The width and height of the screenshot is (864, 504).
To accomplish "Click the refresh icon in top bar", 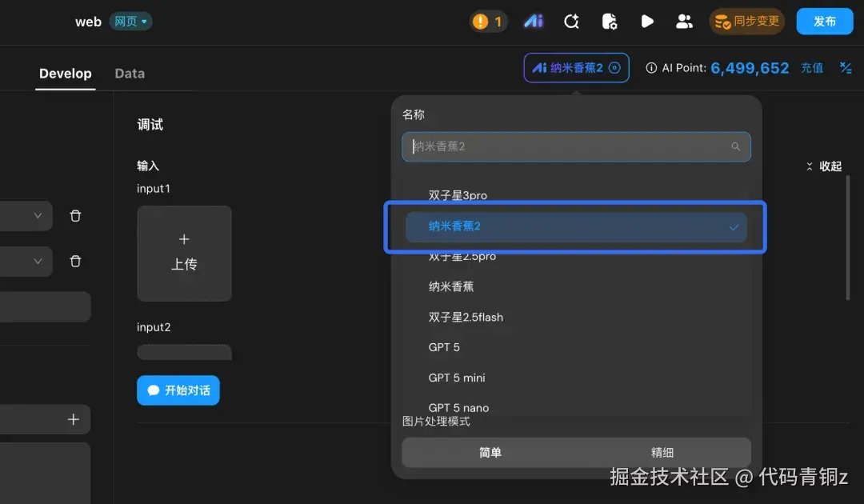I will (x=571, y=22).
